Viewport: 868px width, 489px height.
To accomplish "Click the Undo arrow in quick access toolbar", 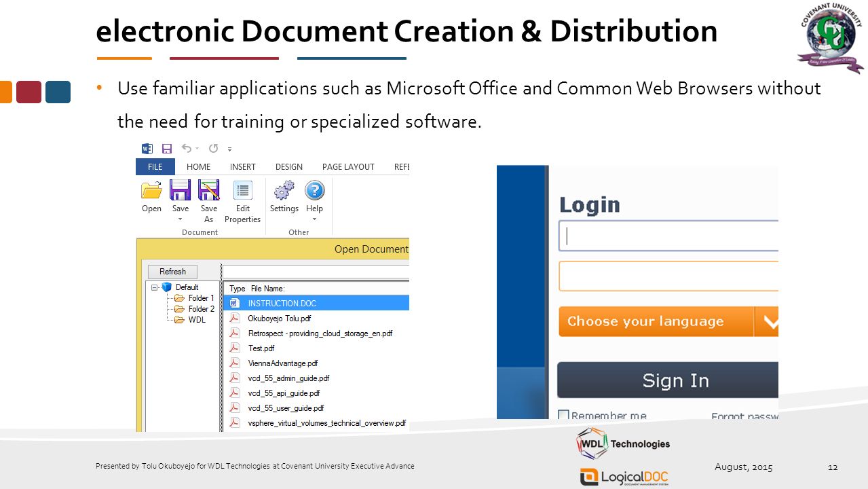I will (x=186, y=148).
